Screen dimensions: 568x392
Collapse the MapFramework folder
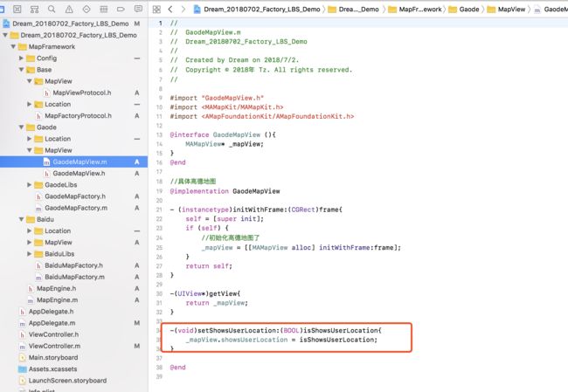click(13, 46)
